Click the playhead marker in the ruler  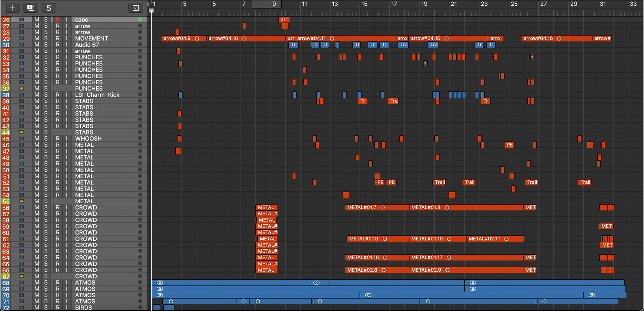point(151,11)
